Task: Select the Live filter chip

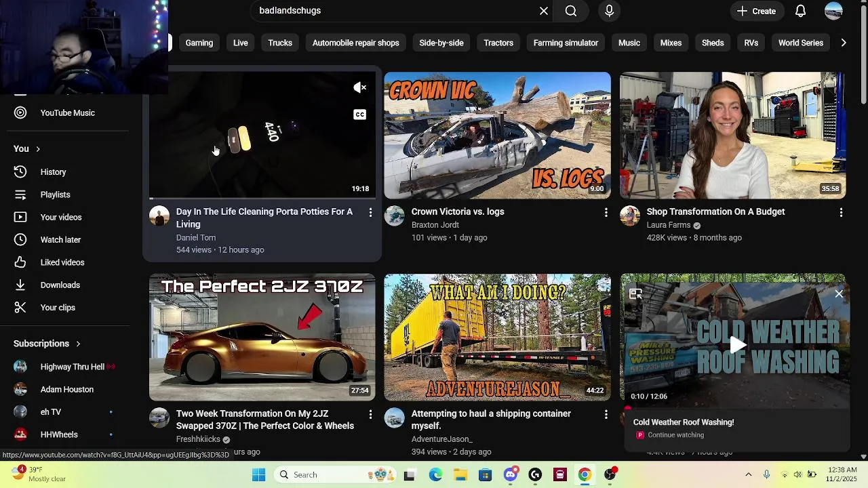Action: pyautogui.click(x=241, y=43)
